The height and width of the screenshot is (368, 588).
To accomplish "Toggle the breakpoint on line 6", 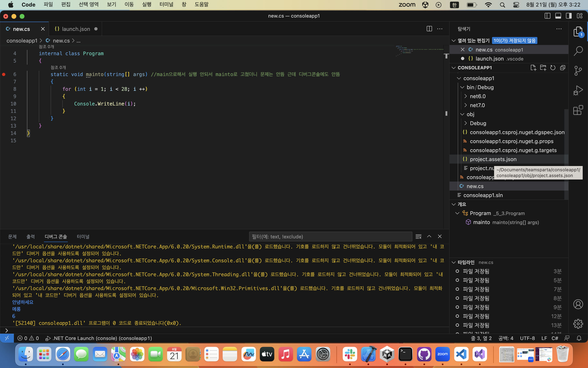I will [4, 74].
